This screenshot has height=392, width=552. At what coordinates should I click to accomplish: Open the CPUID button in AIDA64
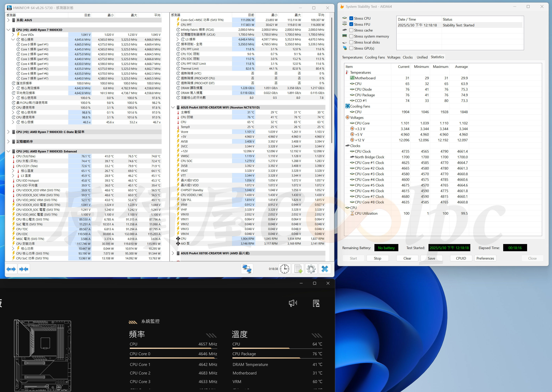point(461,258)
